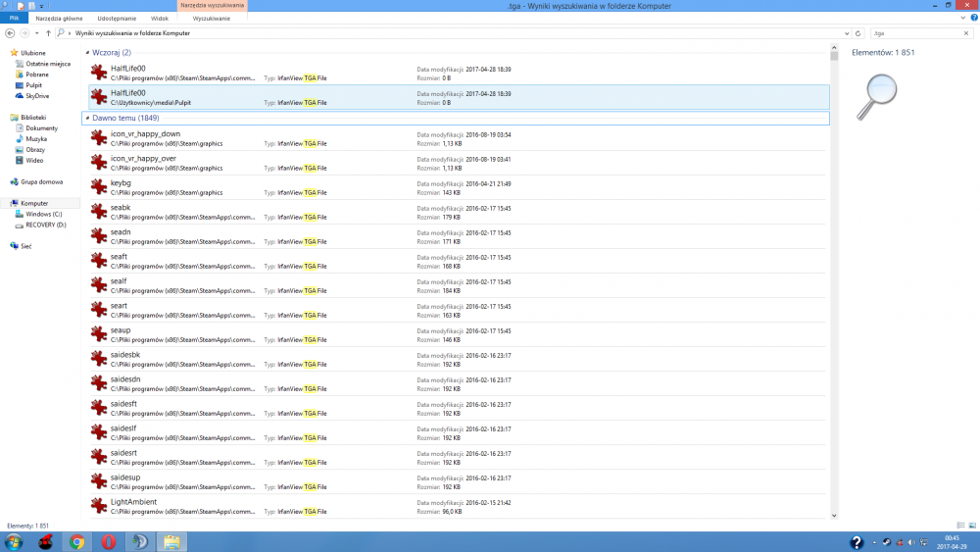
Task: Collapse the Wczoraj (2) group
Action: click(x=86, y=52)
